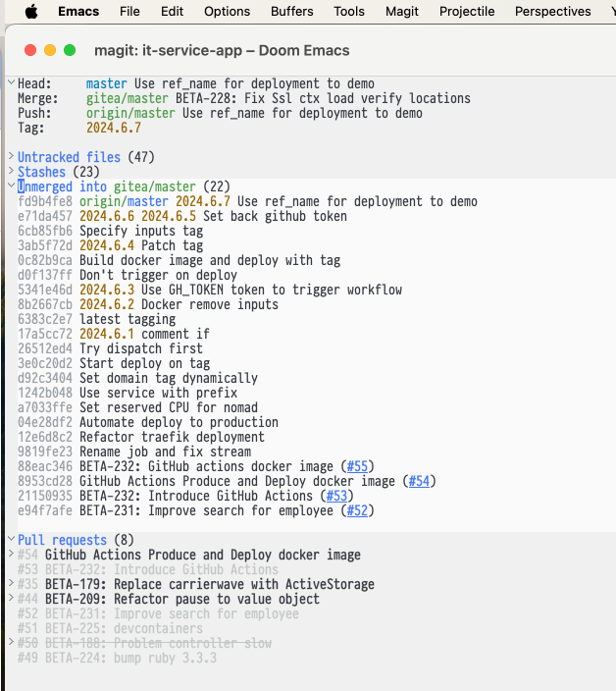This screenshot has width=616, height=691.
Task: Expand pull request #50 arrow
Action: pyautogui.click(x=12, y=642)
